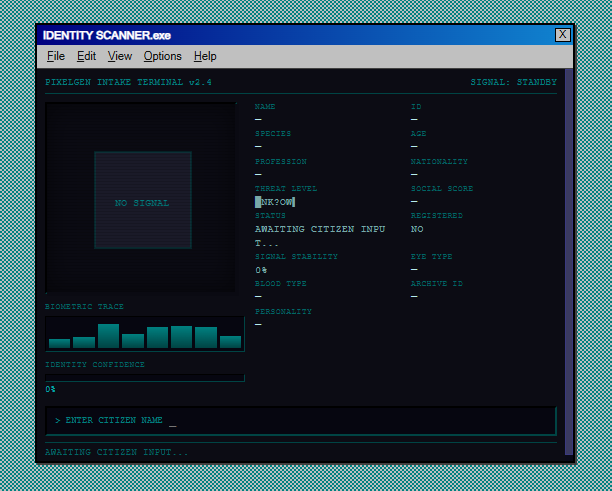Open the Edit menu
Screen dimensions: 612x491
[86, 56]
